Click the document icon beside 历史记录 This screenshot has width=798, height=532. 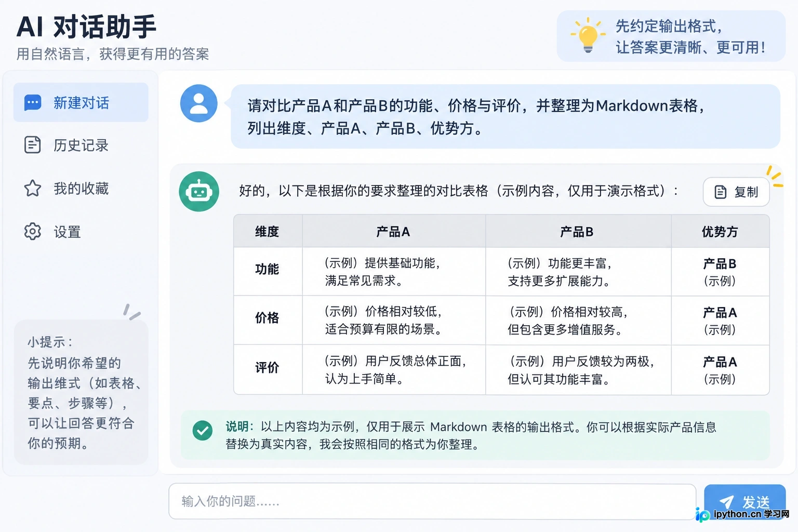coord(33,145)
